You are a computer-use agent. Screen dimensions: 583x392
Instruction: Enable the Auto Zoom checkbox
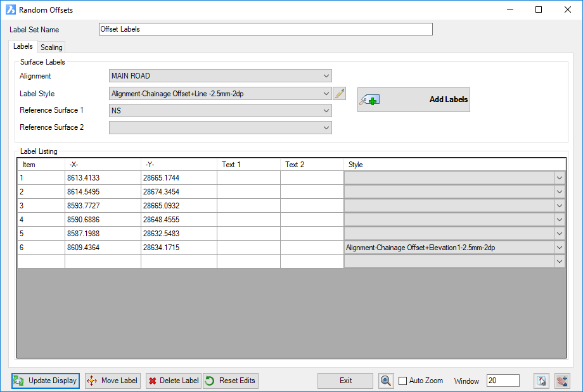[403, 381]
